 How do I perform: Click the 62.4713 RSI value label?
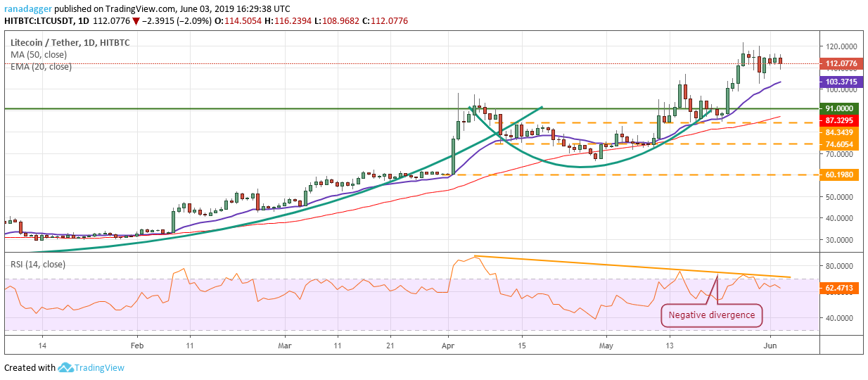[x=840, y=288]
